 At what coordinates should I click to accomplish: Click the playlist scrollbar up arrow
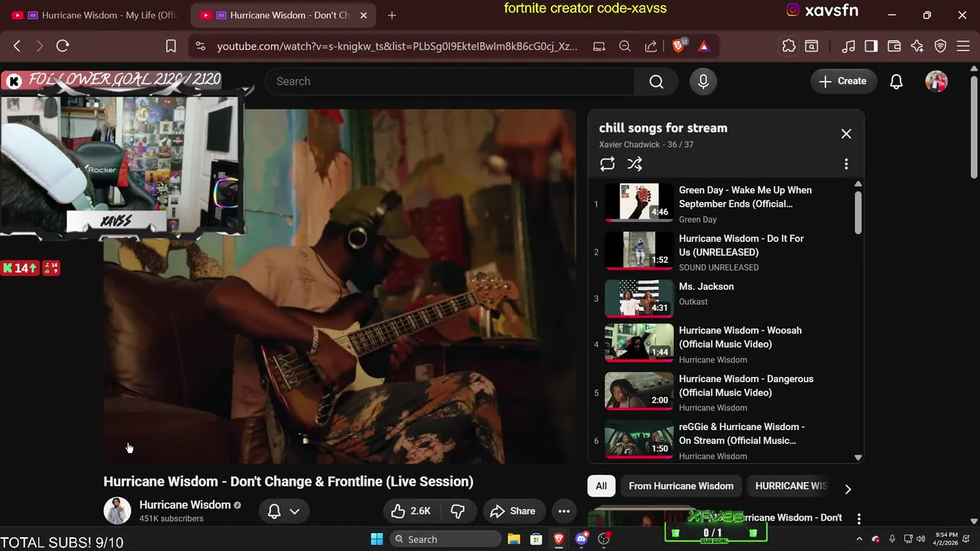(x=857, y=184)
